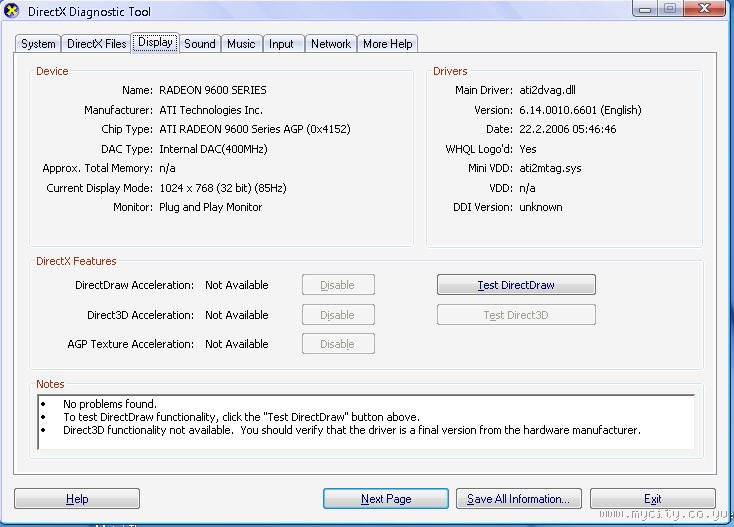Screen dimensions: 734x527
Task: Click Disable next to DirectDraw Acceleration
Action: (338, 285)
